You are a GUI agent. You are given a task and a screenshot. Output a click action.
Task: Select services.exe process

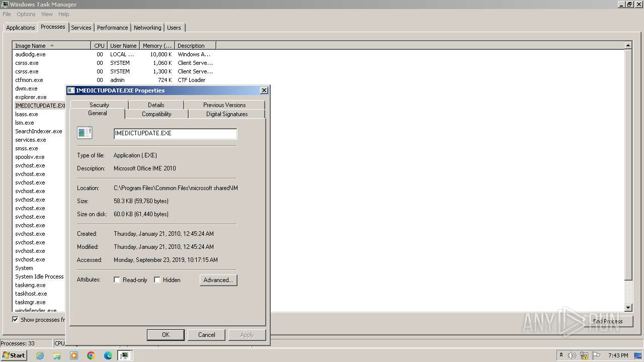30,140
